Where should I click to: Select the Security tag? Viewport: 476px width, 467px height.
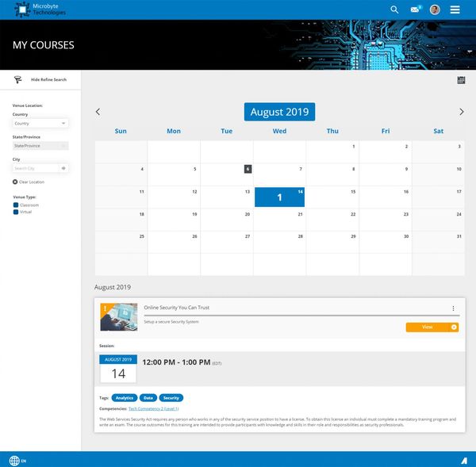(171, 398)
